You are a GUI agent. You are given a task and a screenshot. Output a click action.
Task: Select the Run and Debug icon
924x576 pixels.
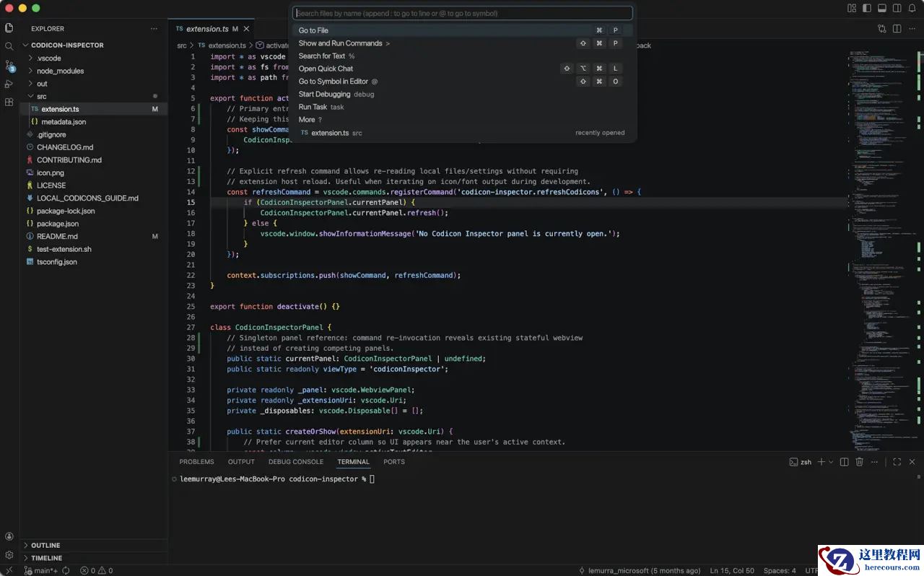[9, 82]
